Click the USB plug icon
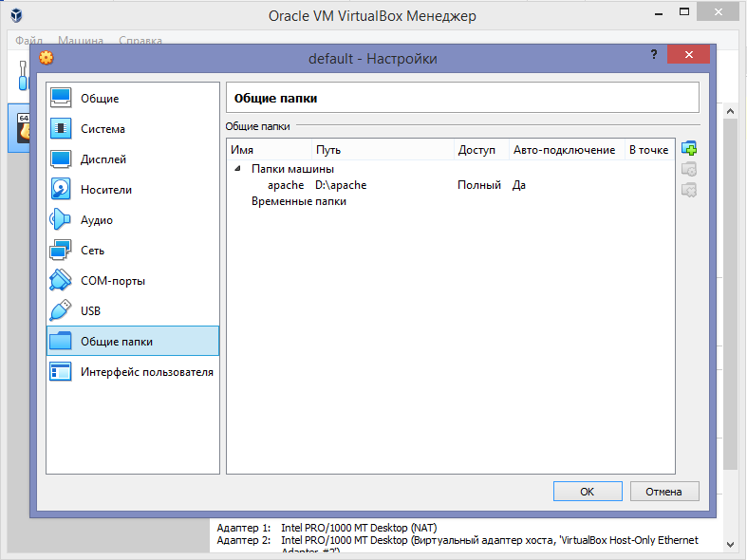747x560 pixels. point(61,311)
